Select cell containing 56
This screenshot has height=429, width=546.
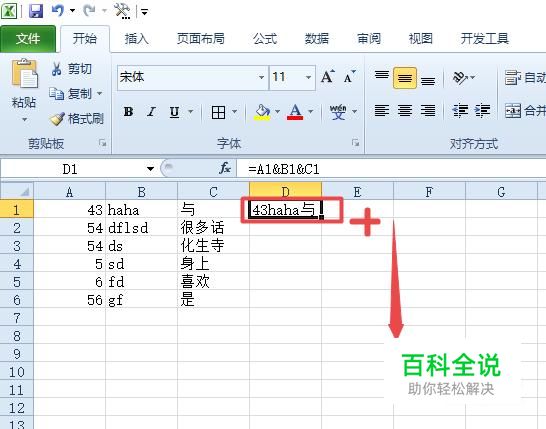[69, 300]
